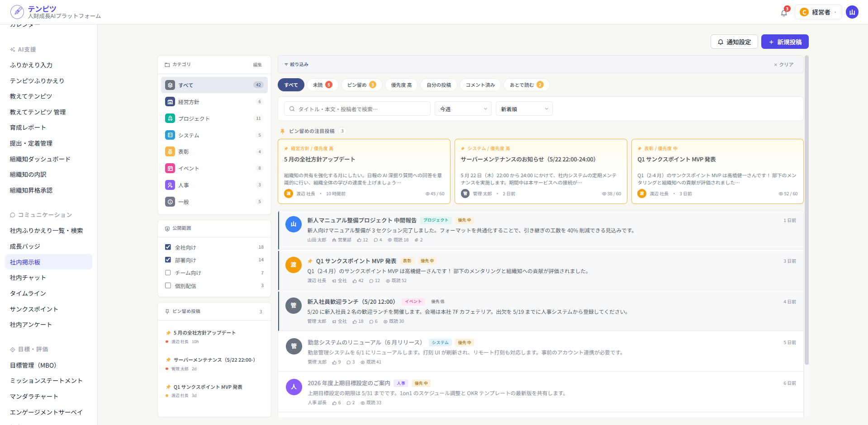Select the 表彰 category icon
868x425 pixels.
pos(170,152)
